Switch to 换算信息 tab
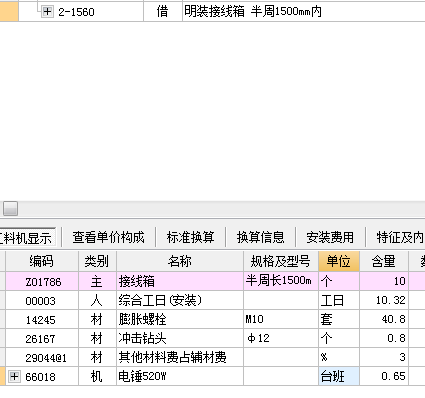The width and height of the screenshot is (425, 398). click(260, 238)
